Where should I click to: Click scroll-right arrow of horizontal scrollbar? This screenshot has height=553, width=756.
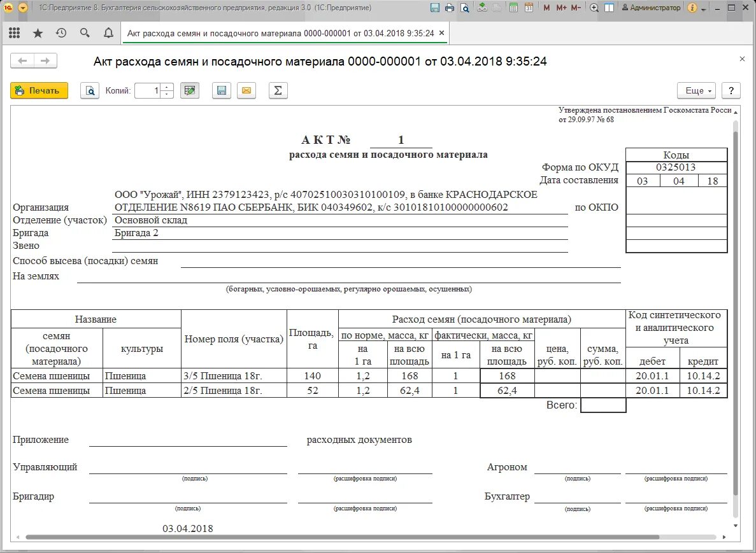coord(724,536)
